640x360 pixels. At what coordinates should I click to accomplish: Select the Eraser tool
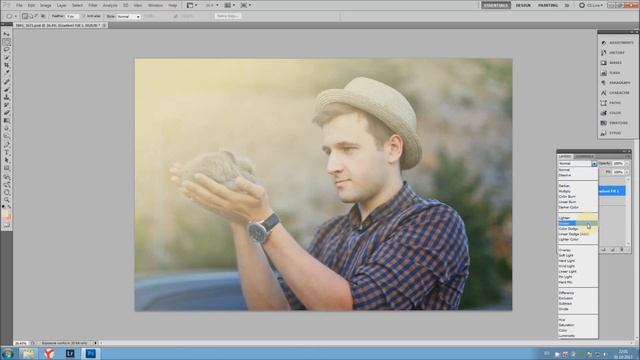[x=7, y=113]
